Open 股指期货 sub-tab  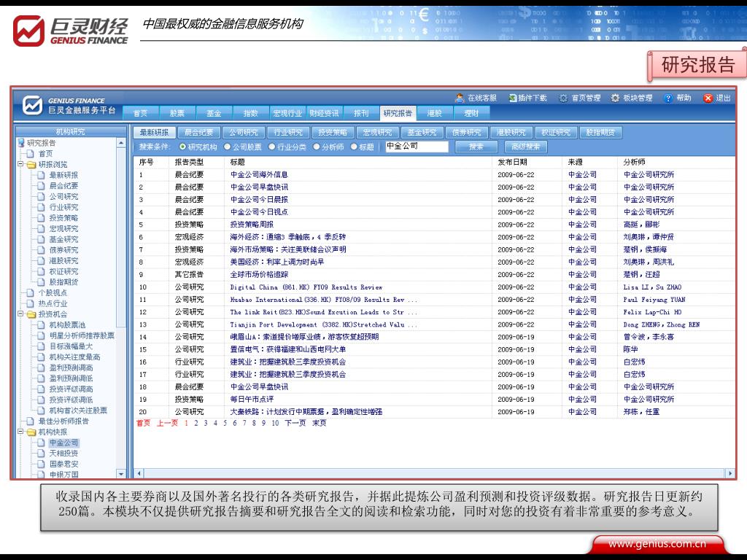click(x=600, y=133)
